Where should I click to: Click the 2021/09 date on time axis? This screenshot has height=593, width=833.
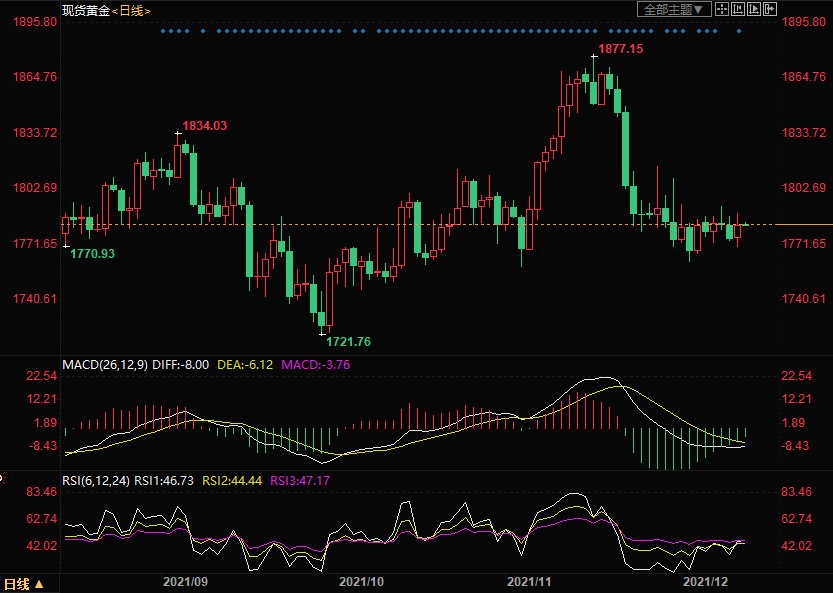[185, 581]
